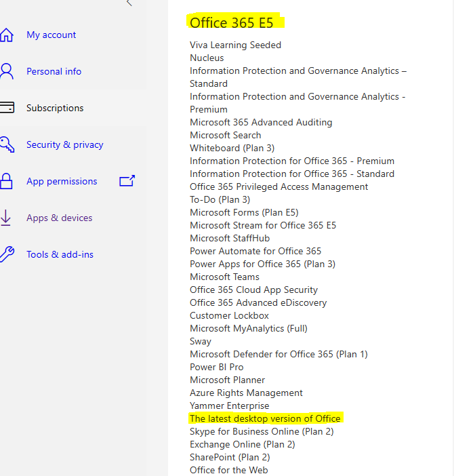Click Governance Analytics – Standard entry
Image resolution: width=454 pixels, height=476 pixels.
298,77
